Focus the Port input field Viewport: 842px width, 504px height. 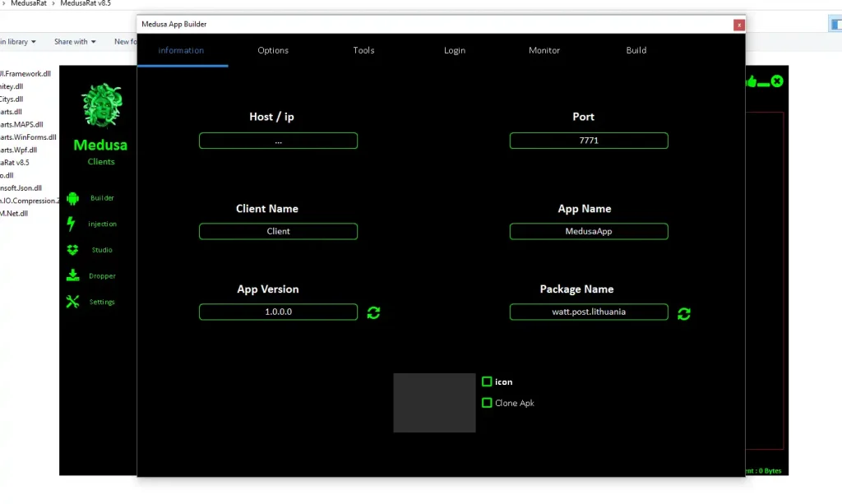589,141
